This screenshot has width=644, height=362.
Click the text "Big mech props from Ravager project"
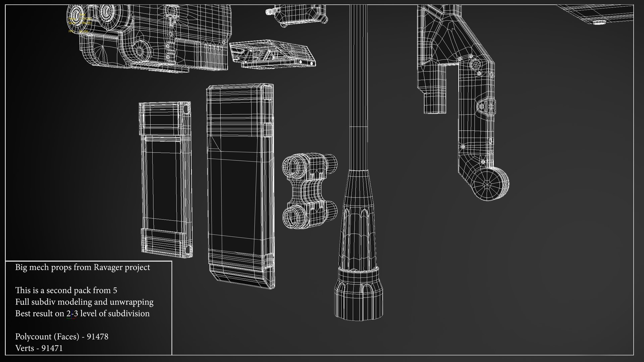(x=83, y=267)
